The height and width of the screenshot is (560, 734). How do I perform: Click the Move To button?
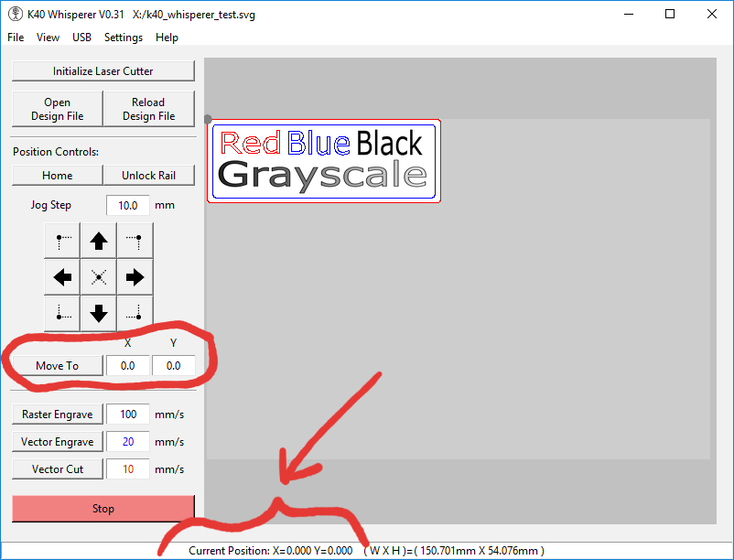[x=57, y=365]
